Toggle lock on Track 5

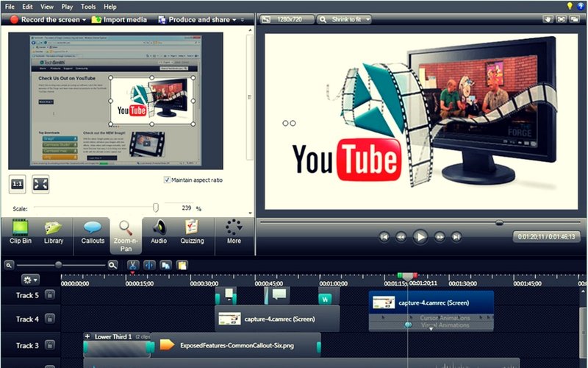(49, 295)
